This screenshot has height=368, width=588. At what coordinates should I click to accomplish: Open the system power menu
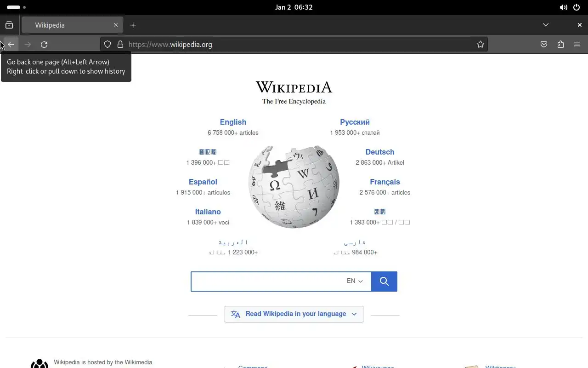(x=577, y=7)
